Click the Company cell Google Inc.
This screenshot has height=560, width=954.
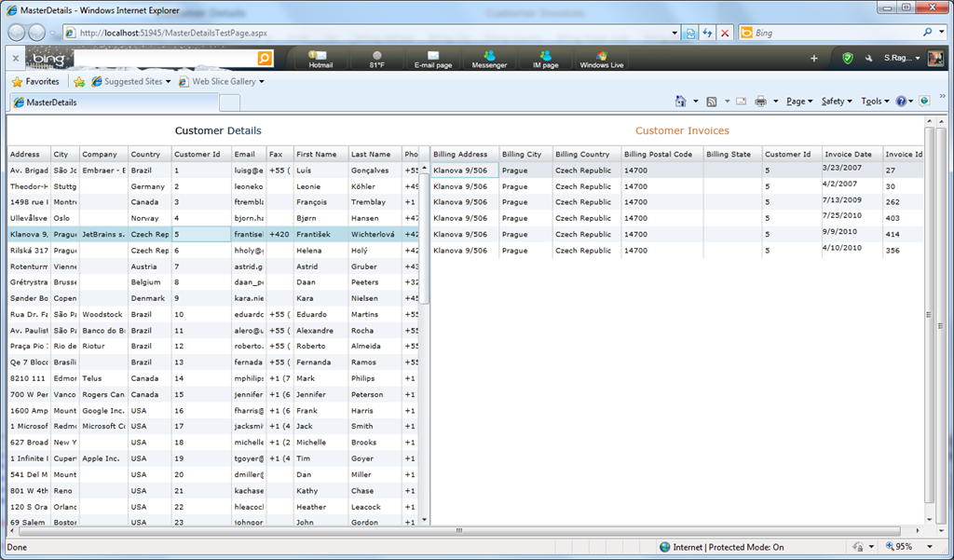point(103,411)
